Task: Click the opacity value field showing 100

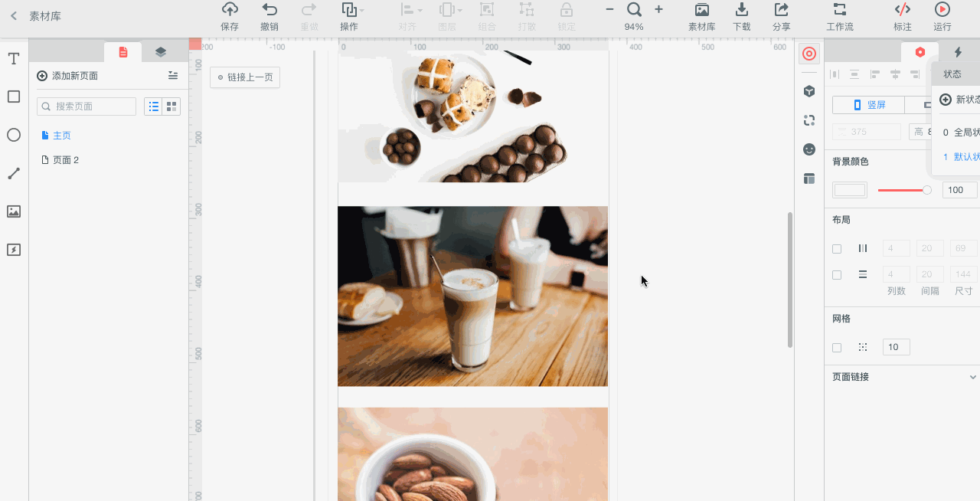Action: tap(960, 190)
